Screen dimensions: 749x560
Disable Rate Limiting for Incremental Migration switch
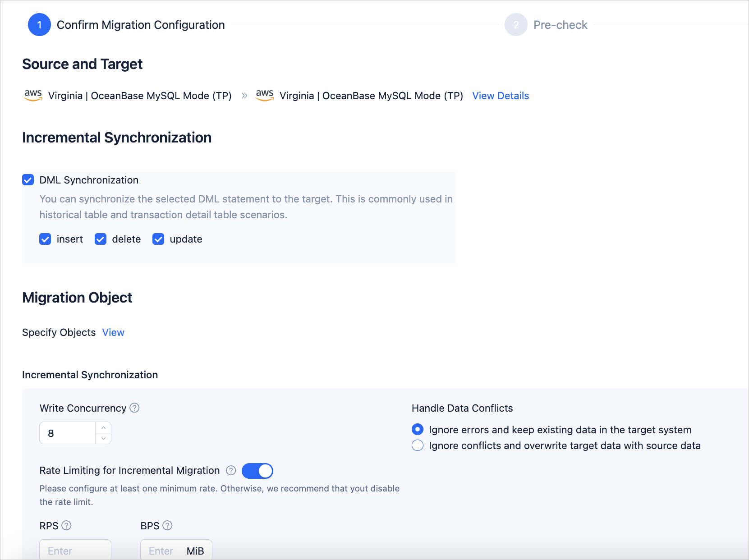coord(257,471)
